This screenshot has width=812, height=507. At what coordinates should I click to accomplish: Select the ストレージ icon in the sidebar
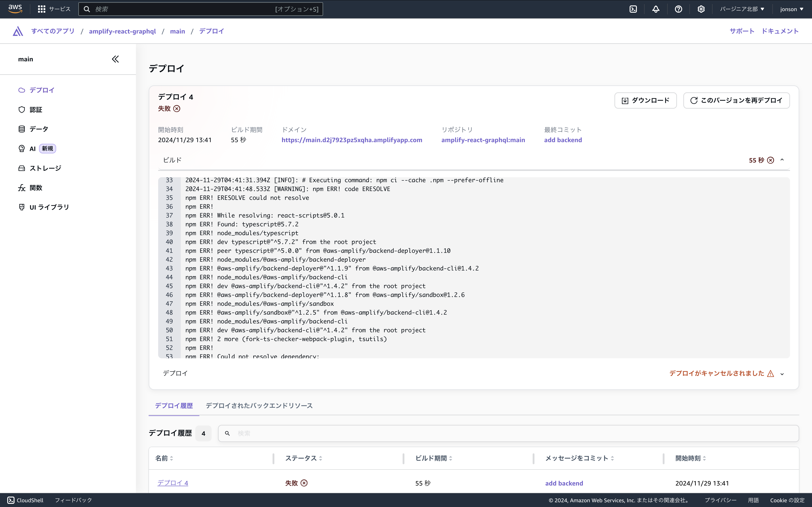click(22, 168)
